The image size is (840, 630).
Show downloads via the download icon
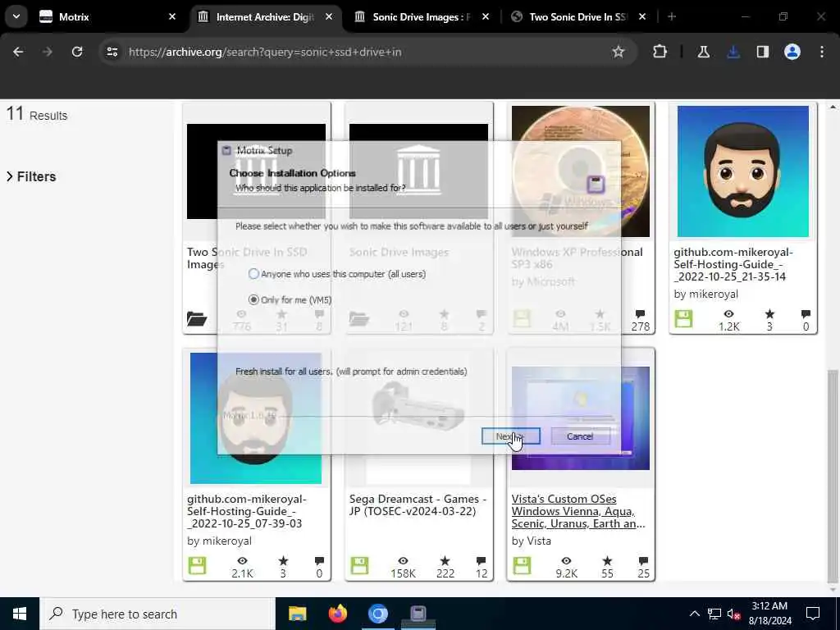pyautogui.click(x=733, y=52)
